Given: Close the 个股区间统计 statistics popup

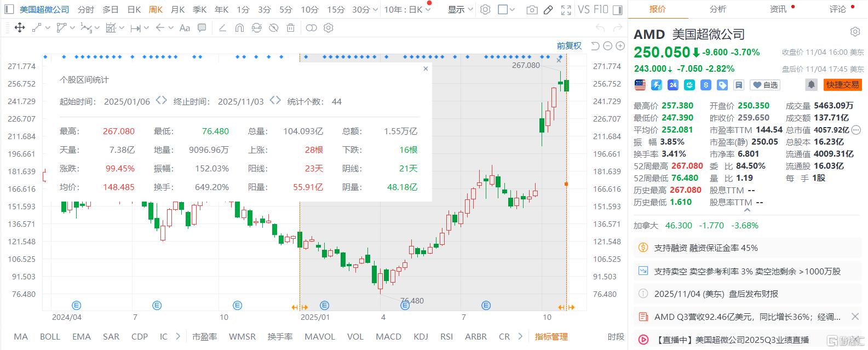Looking at the screenshot, I should (426, 69).
